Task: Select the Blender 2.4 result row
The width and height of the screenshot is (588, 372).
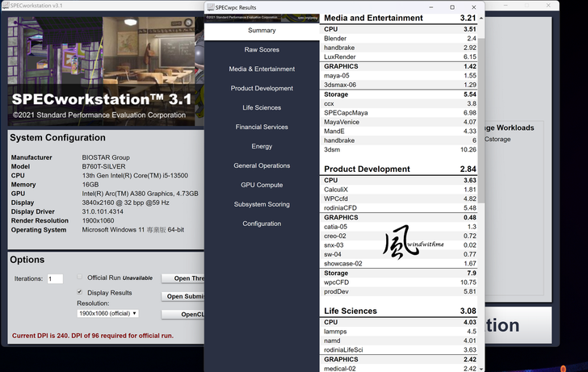Action: [x=400, y=38]
